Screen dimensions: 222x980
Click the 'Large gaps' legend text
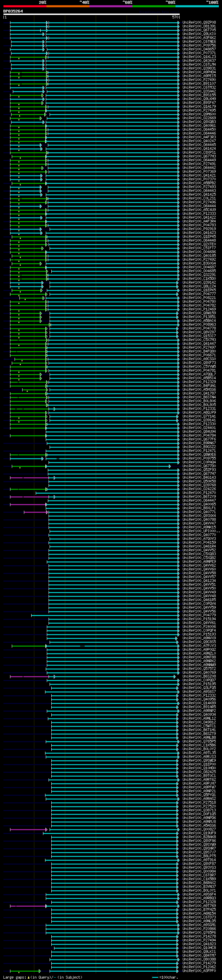click(x=15, y=977)
